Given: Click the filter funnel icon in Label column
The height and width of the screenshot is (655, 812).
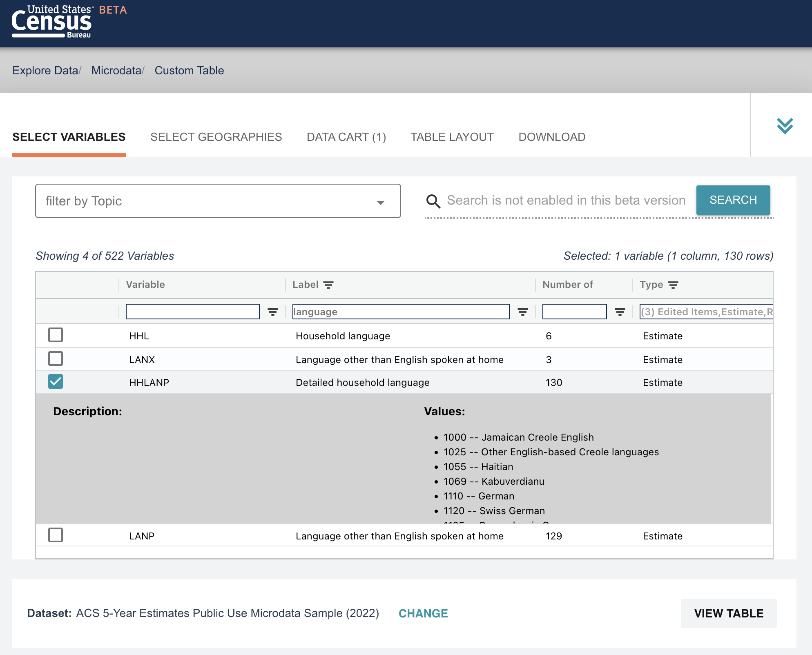Looking at the screenshot, I should click(x=522, y=312).
